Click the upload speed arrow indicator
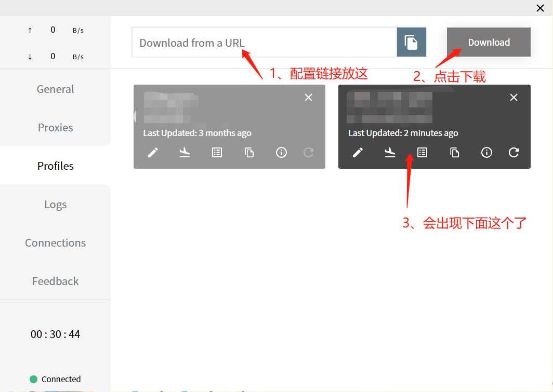The width and height of the screenshot is (553, 392). coord(30,30)
